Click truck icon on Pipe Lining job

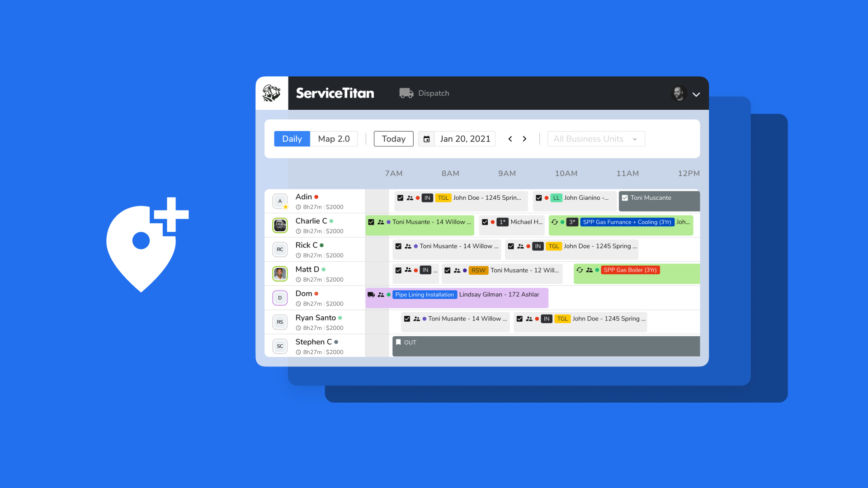[371, 295]
